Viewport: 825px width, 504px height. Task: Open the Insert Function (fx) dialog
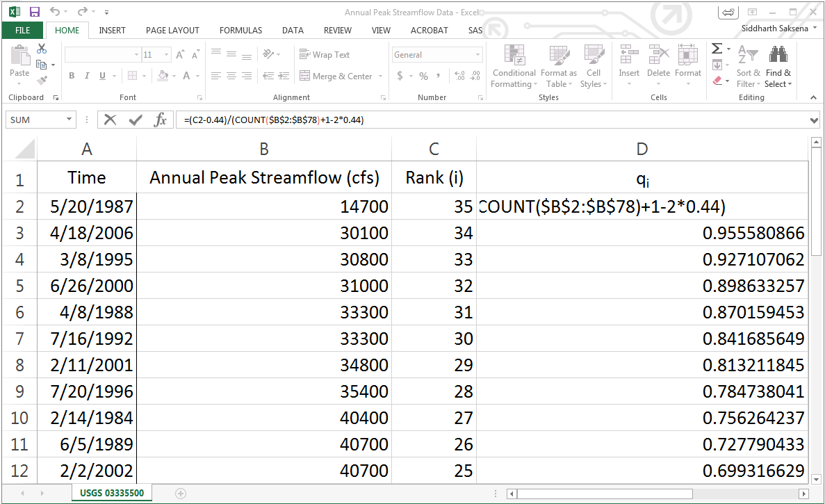coord(161,120)
